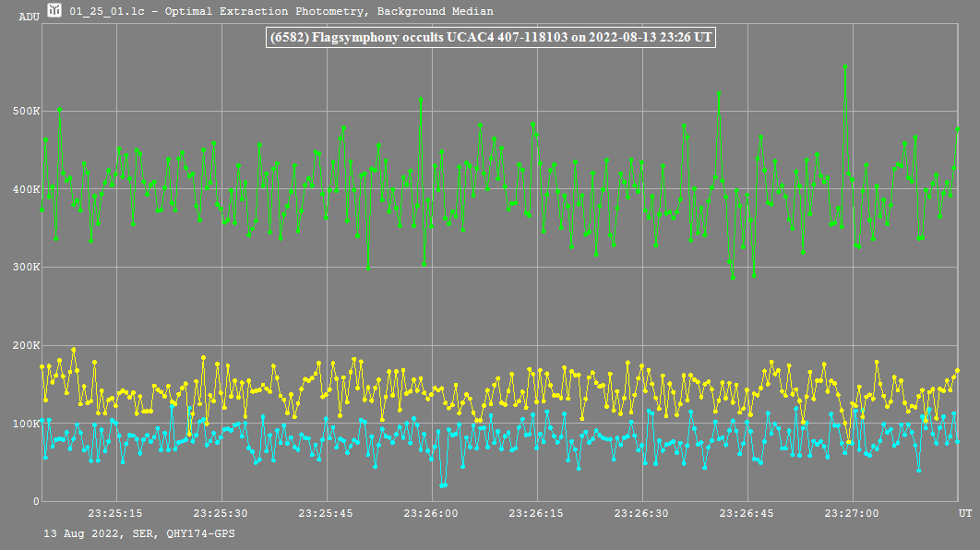Select the Flagsymphony occultation chart title

[x=490, y=37]
